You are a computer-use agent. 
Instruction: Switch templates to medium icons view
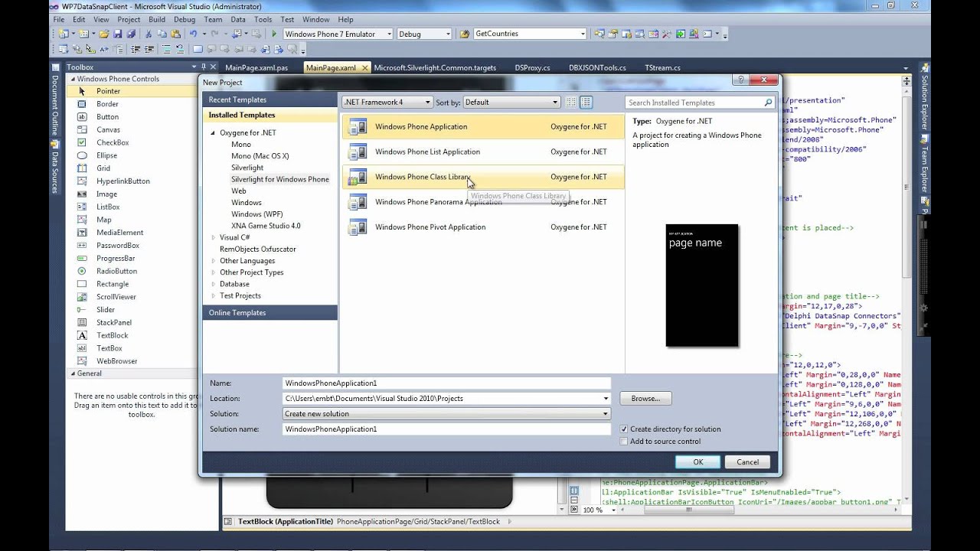[x=586, y=102]
